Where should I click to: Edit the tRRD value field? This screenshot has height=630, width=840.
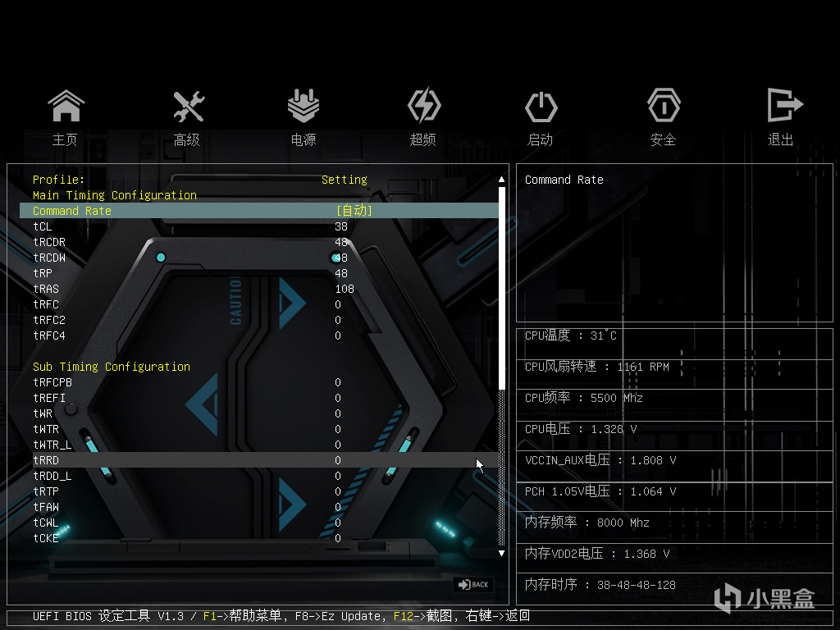338,460
